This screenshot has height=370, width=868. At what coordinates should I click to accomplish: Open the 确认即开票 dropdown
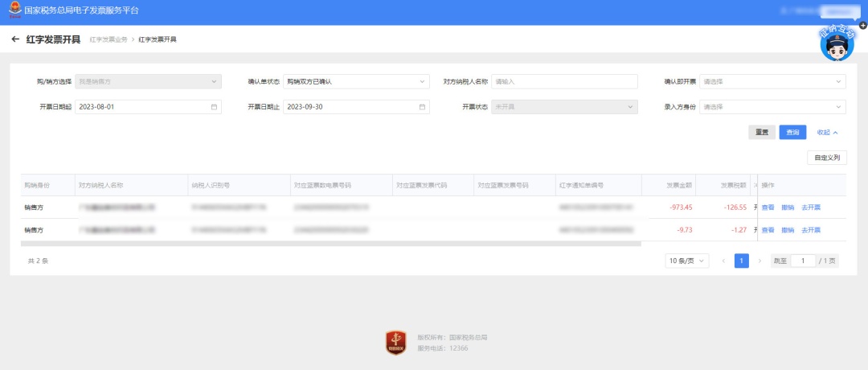[x=772, y=81]
